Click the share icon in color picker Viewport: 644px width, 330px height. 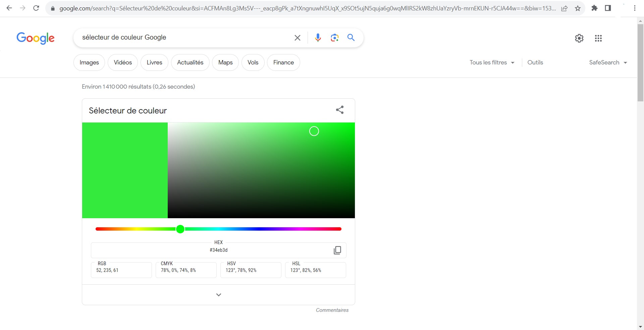339,110
